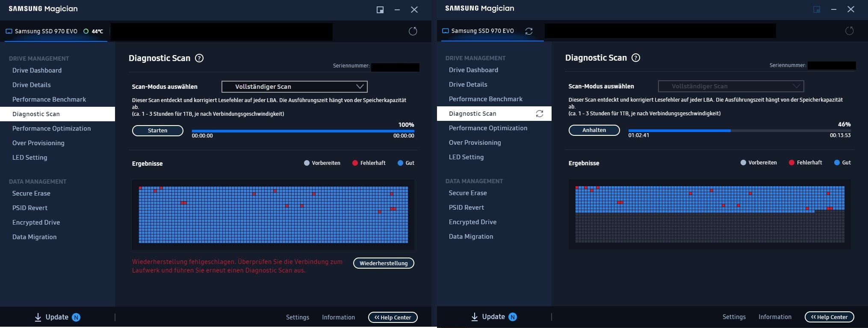
Task: Click the red Fehlerhaft legend dot in right window
Action: click(x=791, y=163)
